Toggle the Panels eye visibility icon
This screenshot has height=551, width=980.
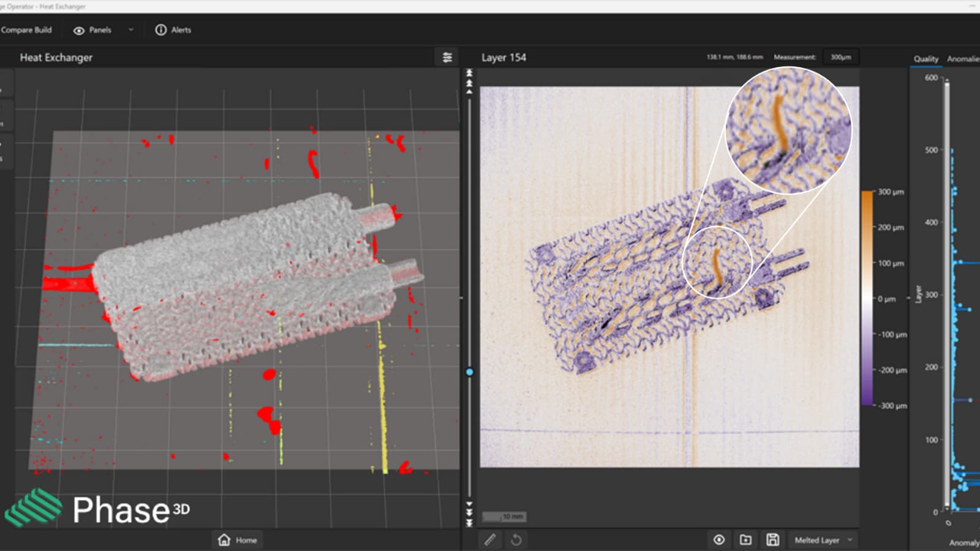[78, 29]
